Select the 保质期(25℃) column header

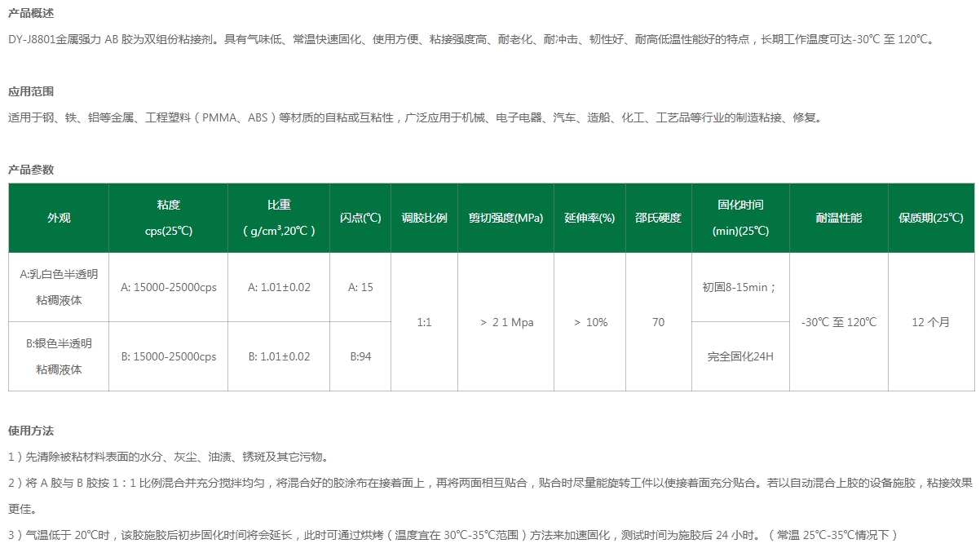(x=931, y=218)
